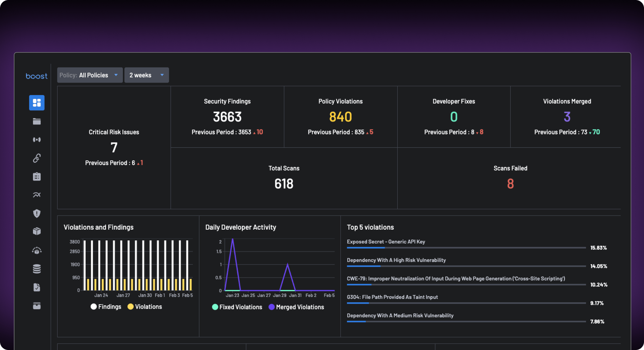Open the trend lines icon in sidebar

click(37, 195)
